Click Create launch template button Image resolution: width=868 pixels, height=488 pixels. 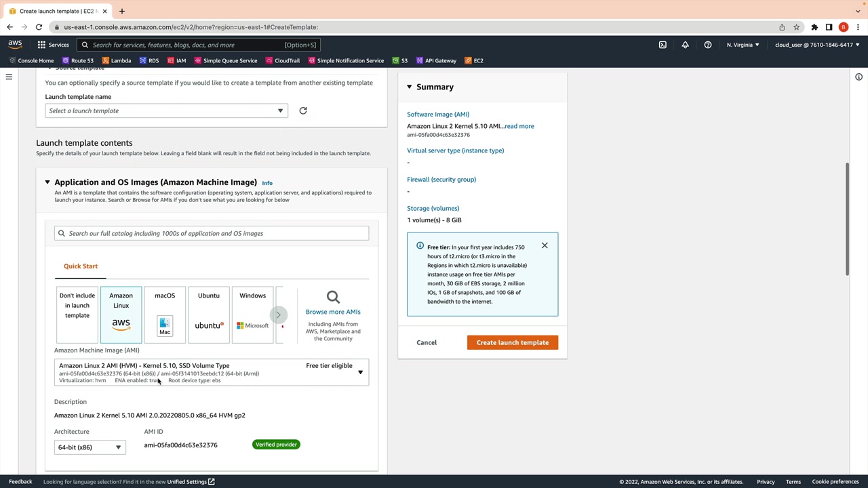513,342
